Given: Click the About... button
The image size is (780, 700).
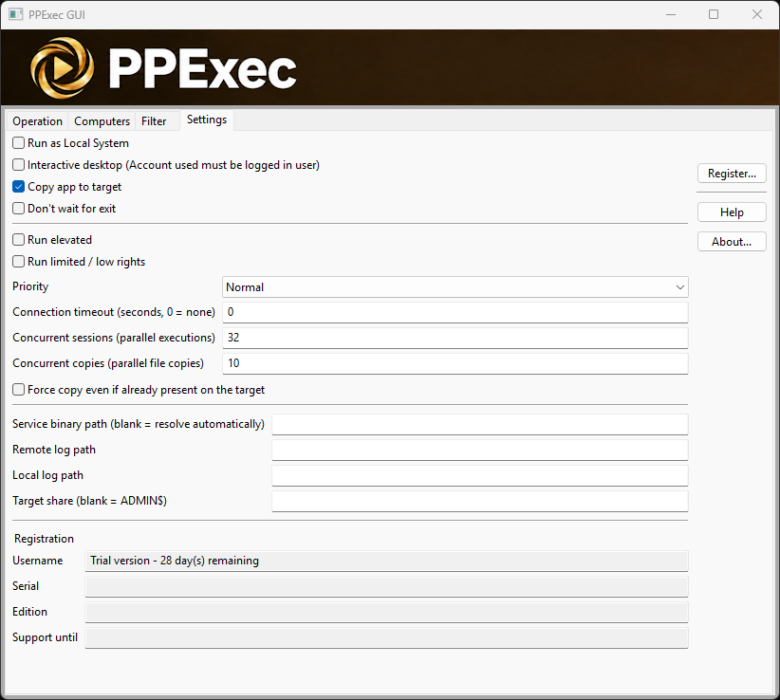Looking at the screenshot, I should pyautogui.click(x=732, y=242).
